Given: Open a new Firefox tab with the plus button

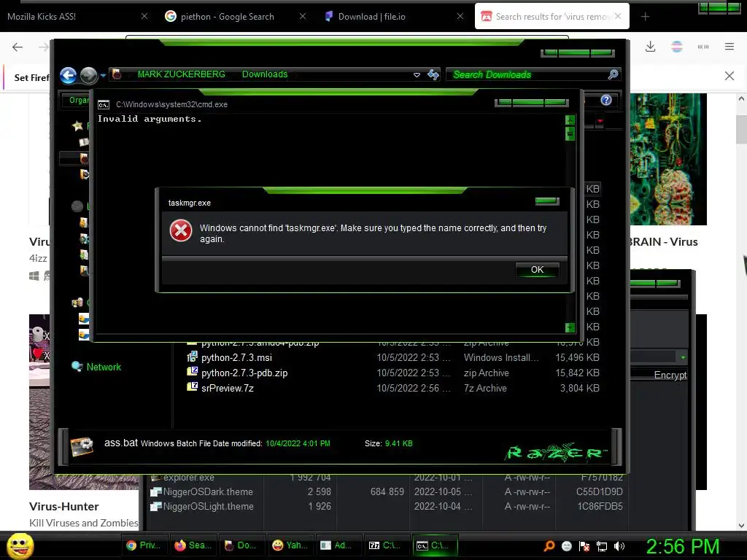Looking at the screenshot, I should tap(645, 17).
